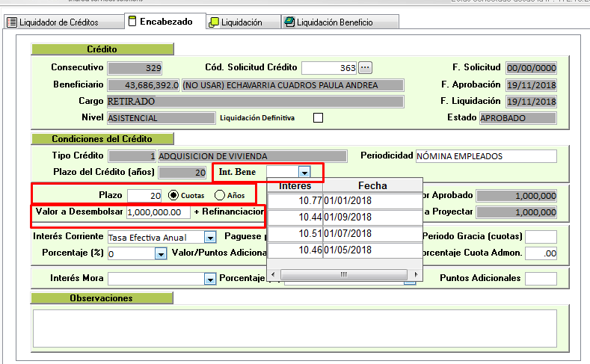This screenshot has height=364, width=590.
Task: Click the Fecha column header
Action: tap(372, 185)
